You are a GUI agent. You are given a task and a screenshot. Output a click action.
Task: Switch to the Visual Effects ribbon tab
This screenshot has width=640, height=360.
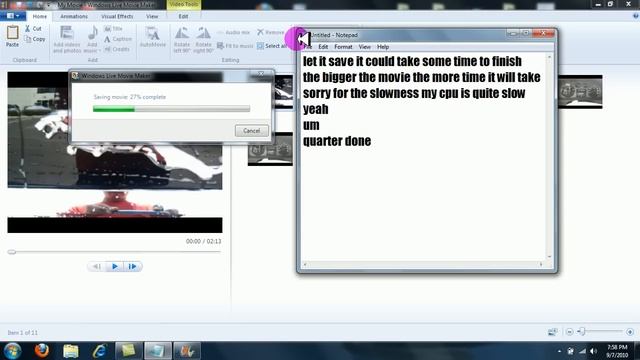pos(117,16)
